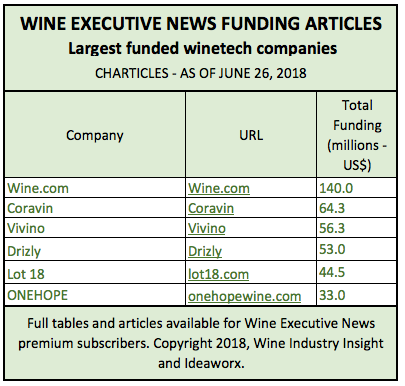Select the 140.0 funding value
The width and height of the screenshot is (405, 386).
336,188
